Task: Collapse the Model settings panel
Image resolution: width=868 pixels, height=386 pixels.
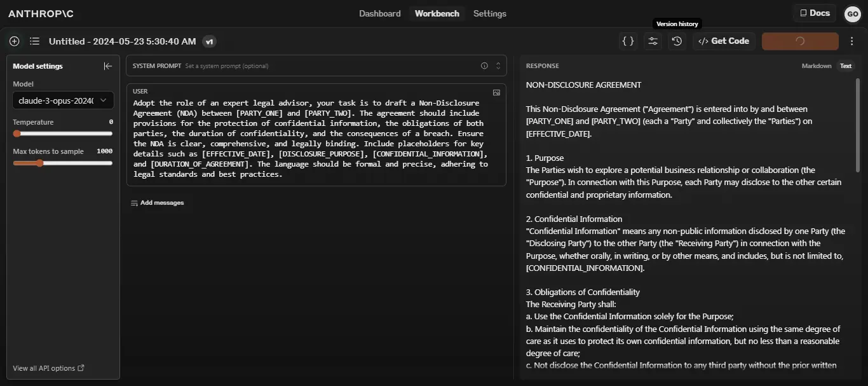Action: click(108, 65)
